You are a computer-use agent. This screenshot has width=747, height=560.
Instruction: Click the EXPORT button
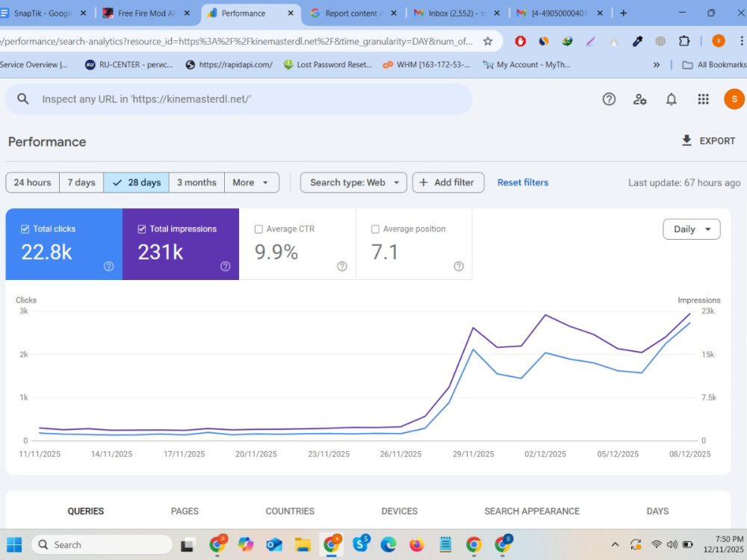pyautogui.click(x=708, y=141)
